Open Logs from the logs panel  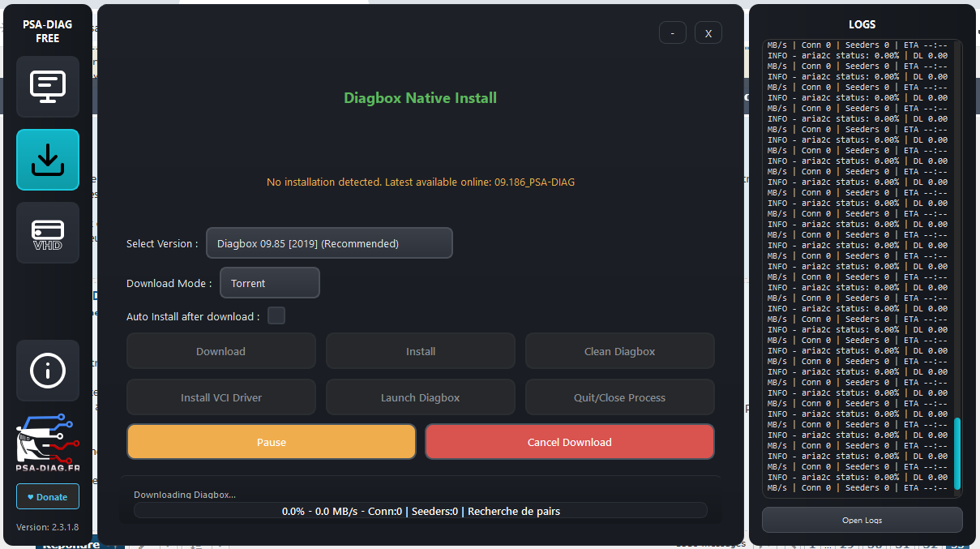click(862, 520)
